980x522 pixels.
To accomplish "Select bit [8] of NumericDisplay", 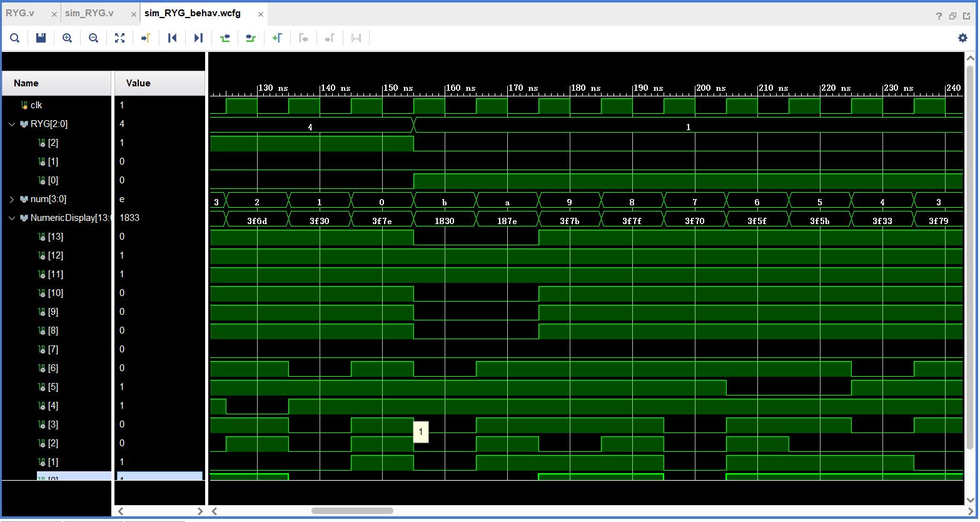I will coord(53,330).
